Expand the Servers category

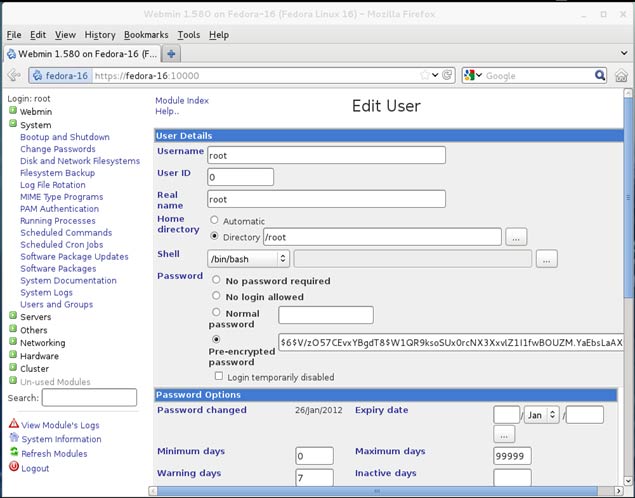(36, 317)
